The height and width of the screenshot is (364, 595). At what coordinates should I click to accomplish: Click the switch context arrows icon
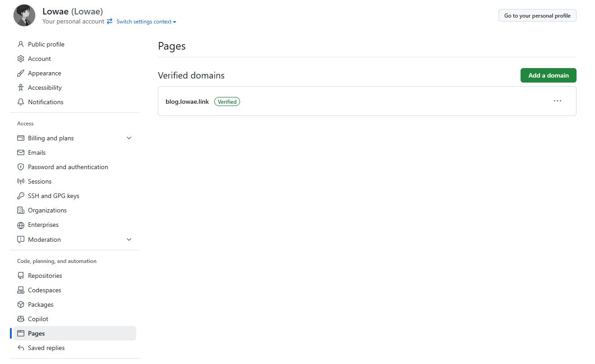(x=110, y=21)
